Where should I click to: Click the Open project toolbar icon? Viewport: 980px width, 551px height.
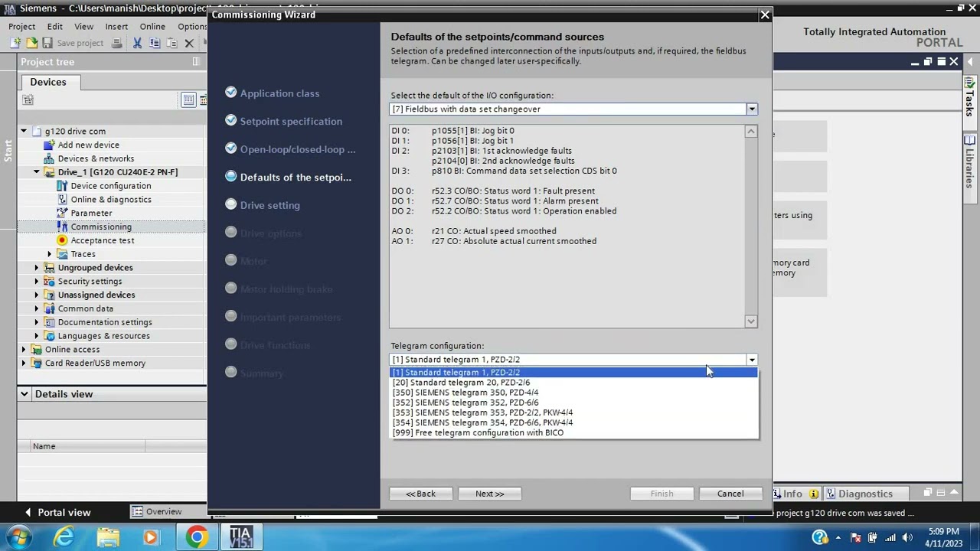point(31,44)
